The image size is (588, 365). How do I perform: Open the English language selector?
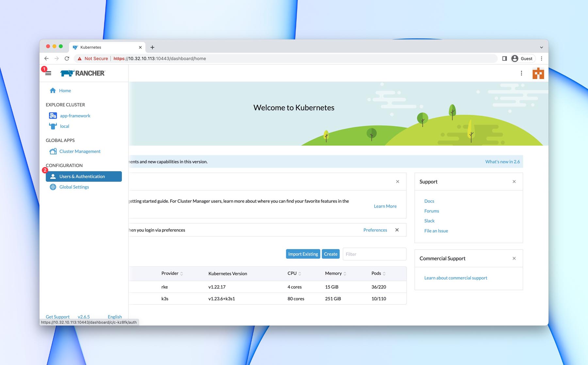coord(115,317)
